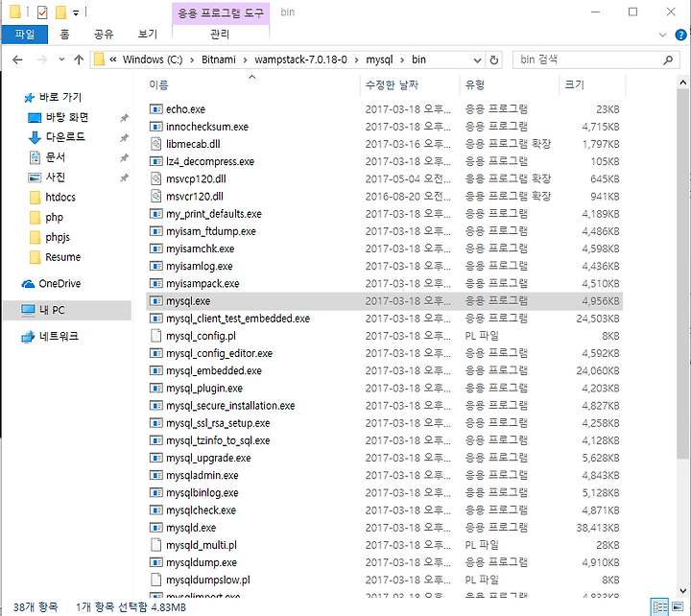Click the mysqladmin.exe application icon
Image resolution: width=691 pixels, height=616 pixels.
[x=156, y=475]
